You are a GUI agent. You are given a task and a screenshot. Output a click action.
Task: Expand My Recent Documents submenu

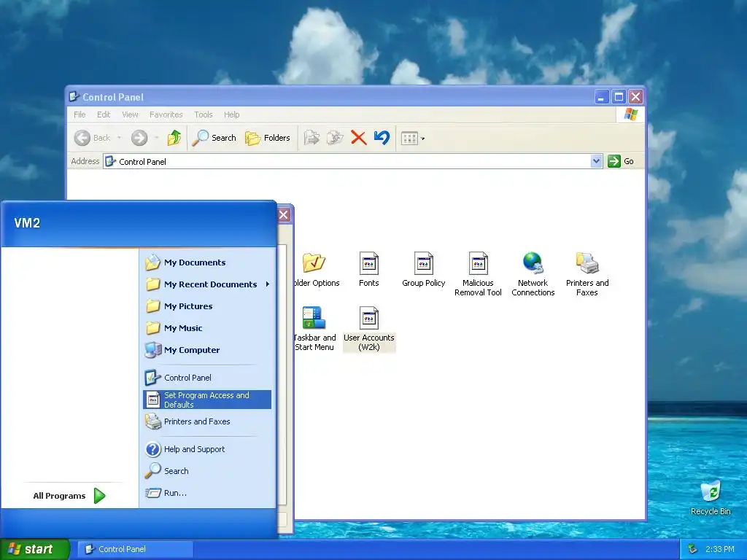pos(207,284)
